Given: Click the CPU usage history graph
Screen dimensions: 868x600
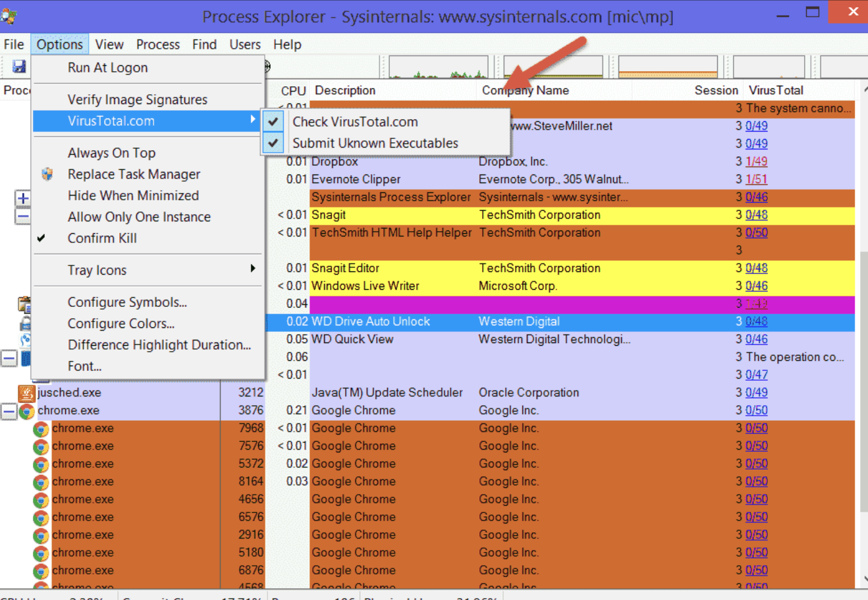Looking at the screenshot, I should coord(438,67).
